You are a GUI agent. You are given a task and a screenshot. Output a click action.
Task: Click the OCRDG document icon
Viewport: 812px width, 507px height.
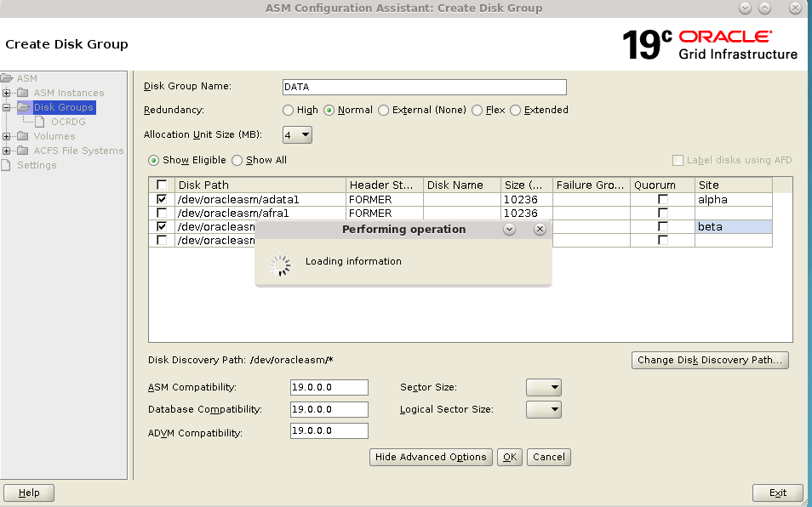click(x=39, y=121)
